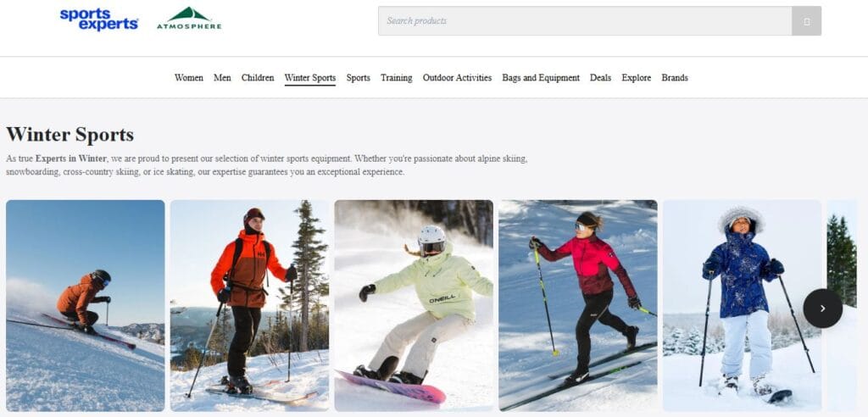Advance the carousel with the next arrow
Screen dimensions: 868x417
pos(822,309)
